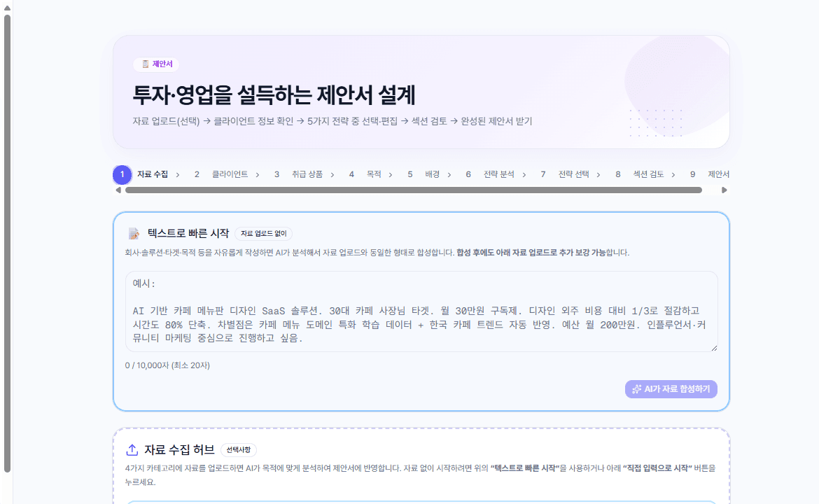
Task: Click the text area resize handle
Action: pyautogui.click(x=714, y=348)
